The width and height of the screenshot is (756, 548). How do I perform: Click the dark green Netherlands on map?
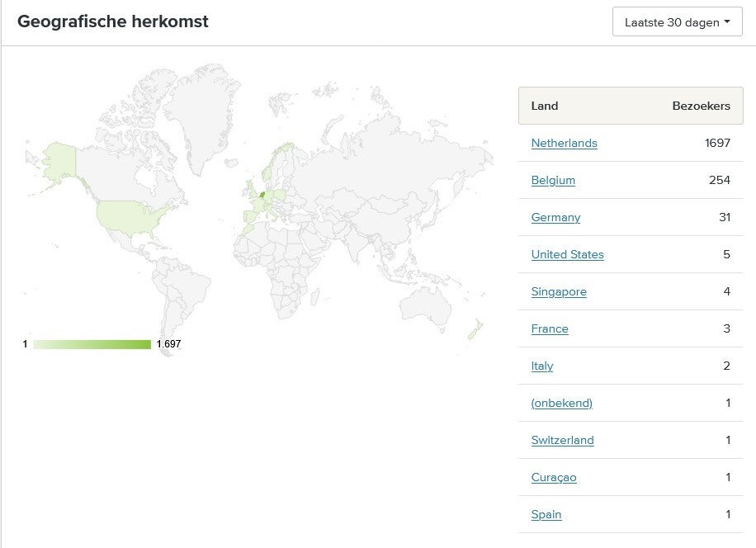(262, 195)
